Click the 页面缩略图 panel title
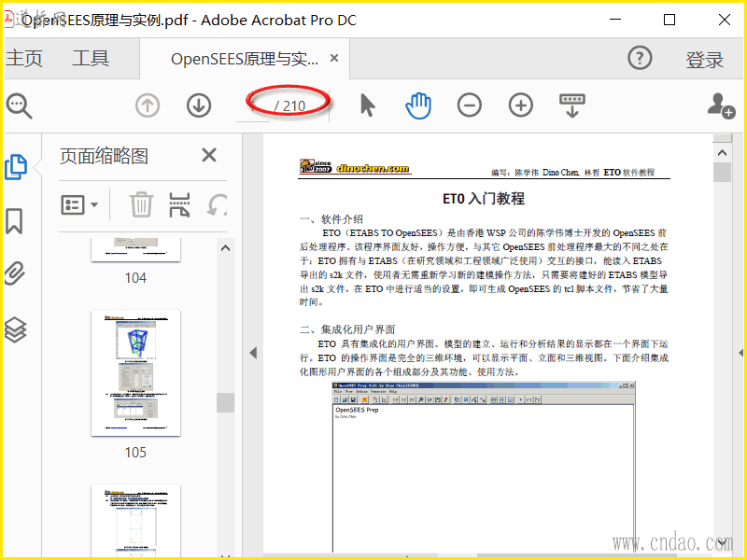Image resolution: width=747 pixels, height=560 pixels. pyautogui.click(x=104, y=156)
